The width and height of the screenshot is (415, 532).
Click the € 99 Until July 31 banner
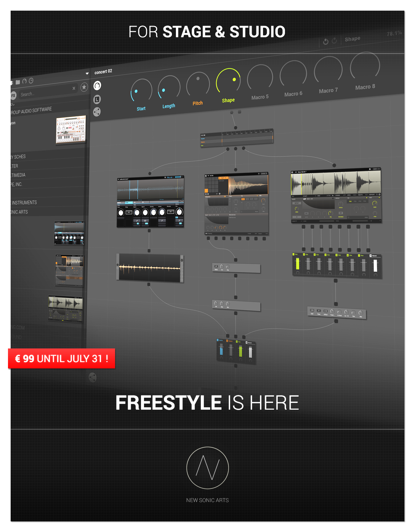point(62,358)
